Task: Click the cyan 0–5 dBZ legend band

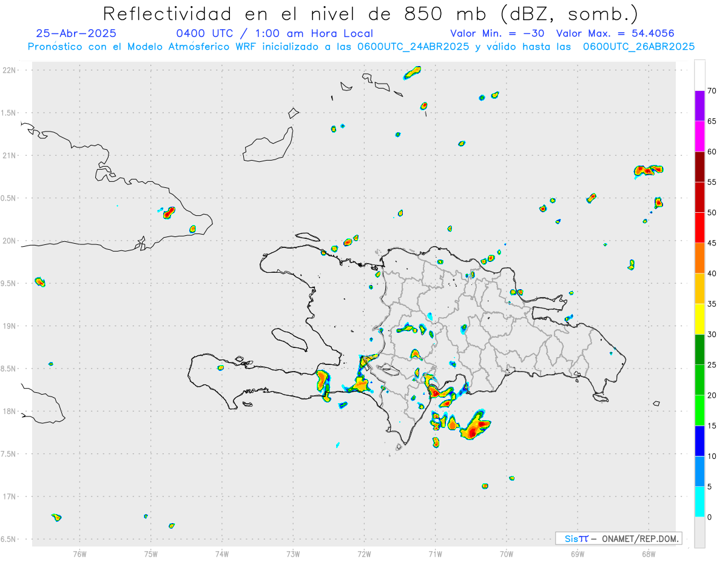Action: 699,502
